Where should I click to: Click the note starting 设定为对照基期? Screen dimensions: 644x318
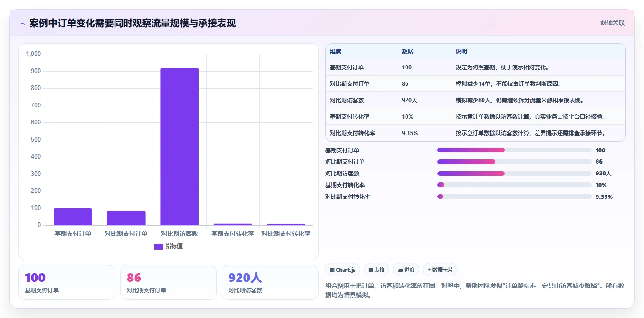502,68
